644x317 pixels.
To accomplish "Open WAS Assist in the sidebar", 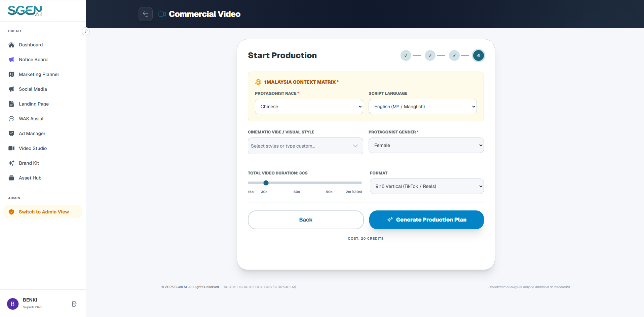I will [43, 119].
